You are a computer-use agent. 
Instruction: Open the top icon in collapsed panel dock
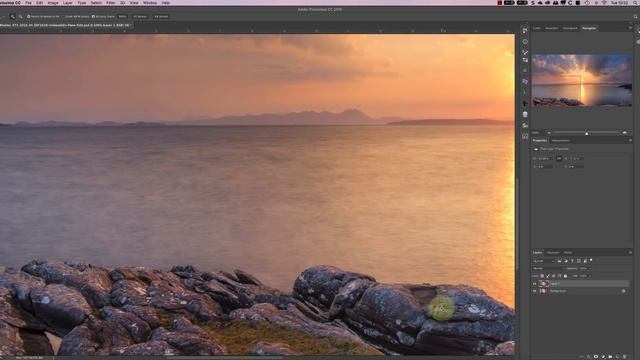[x=525, y=31]
